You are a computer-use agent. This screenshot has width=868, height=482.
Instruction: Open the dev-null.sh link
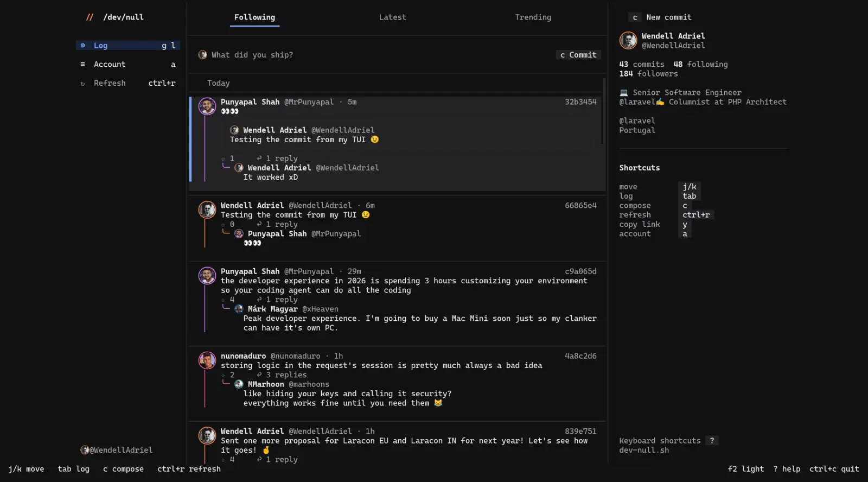[644, 450]
